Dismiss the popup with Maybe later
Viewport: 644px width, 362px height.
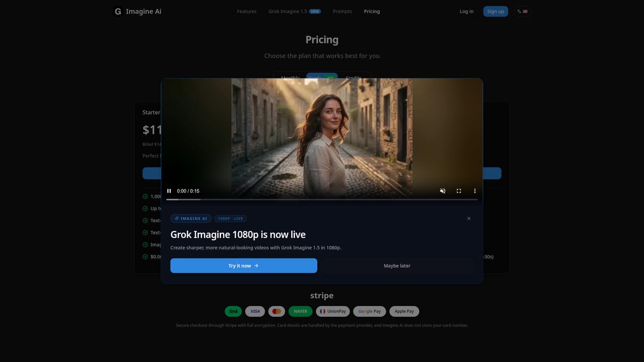[397, 265]
